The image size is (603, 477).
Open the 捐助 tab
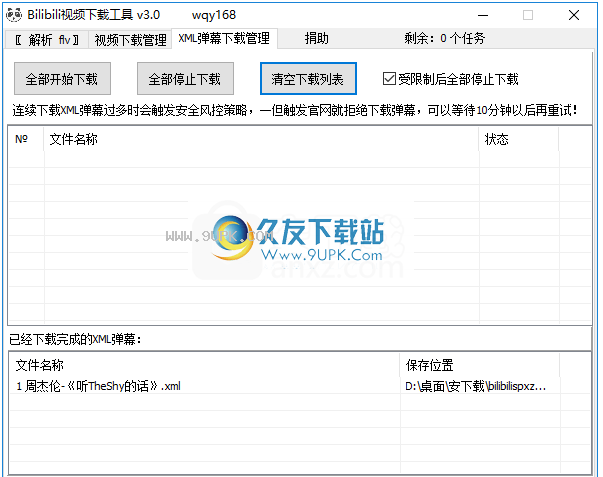(316, 38)
